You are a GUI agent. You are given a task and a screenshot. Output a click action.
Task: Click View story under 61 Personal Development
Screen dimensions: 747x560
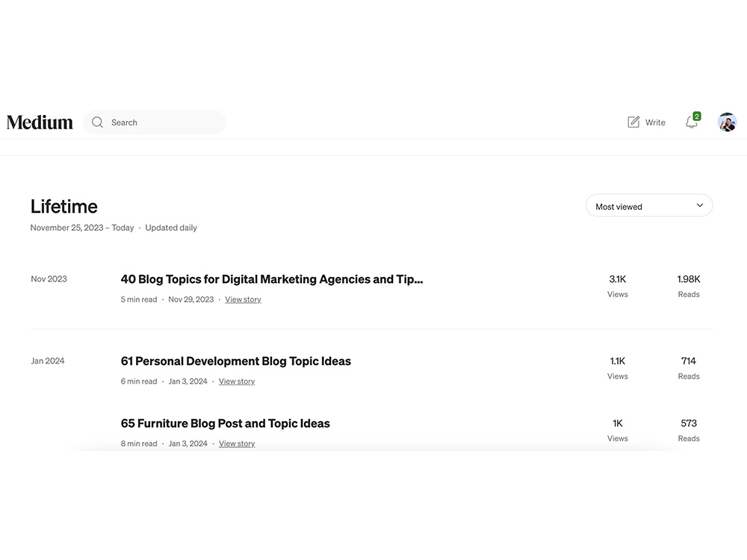[237, 382]
